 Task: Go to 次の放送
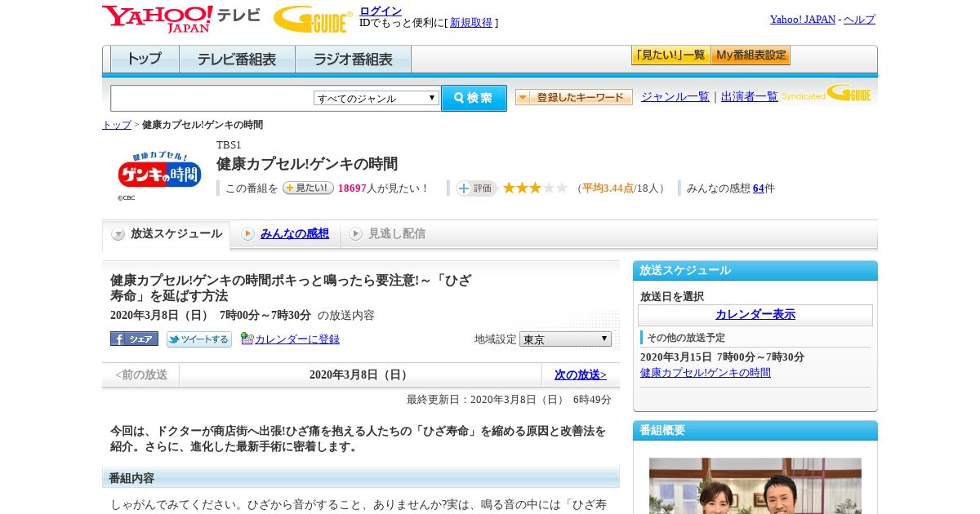pyautogui.click(x=581, y=375)
